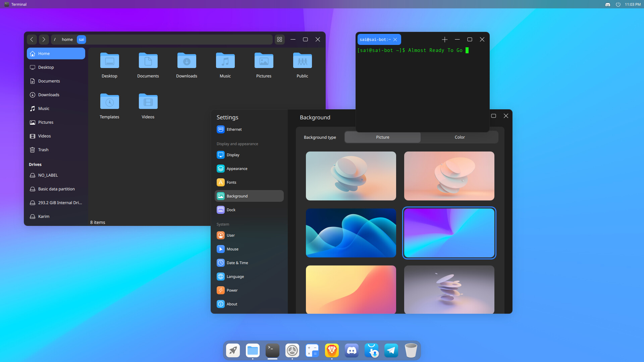The image size is (644, 362).
Task: Click the Discord tray icon in top bar
Action: (607, 4)
